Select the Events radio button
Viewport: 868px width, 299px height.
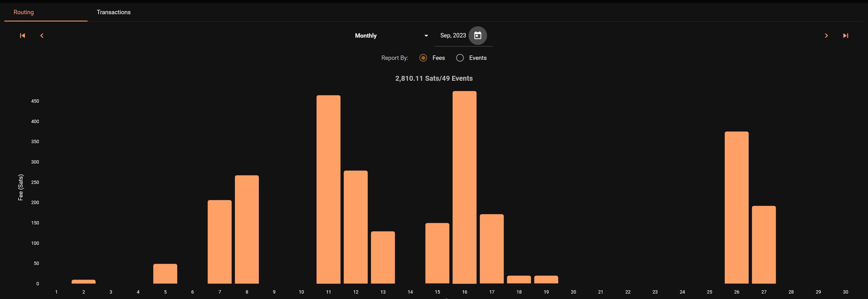459,58
